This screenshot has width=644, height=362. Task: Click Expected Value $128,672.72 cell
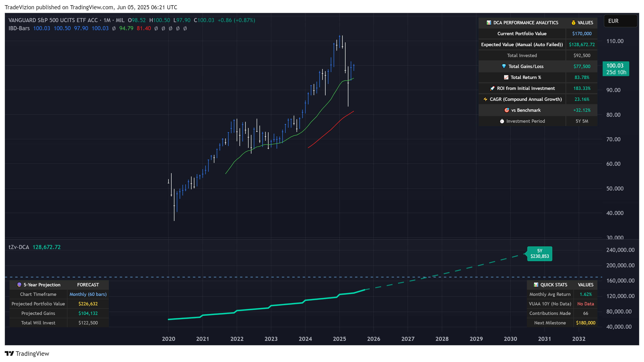point(582,44)
